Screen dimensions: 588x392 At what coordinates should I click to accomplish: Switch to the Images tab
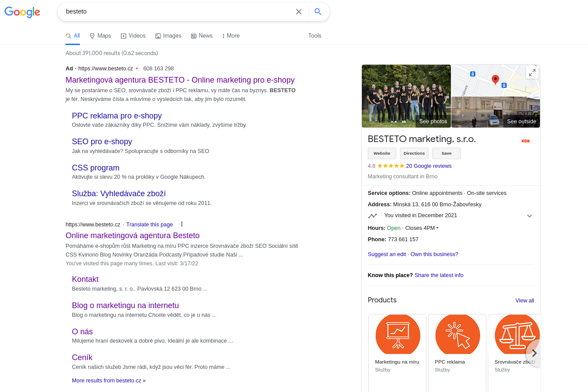pyautogui.click(x=168, y=36)
